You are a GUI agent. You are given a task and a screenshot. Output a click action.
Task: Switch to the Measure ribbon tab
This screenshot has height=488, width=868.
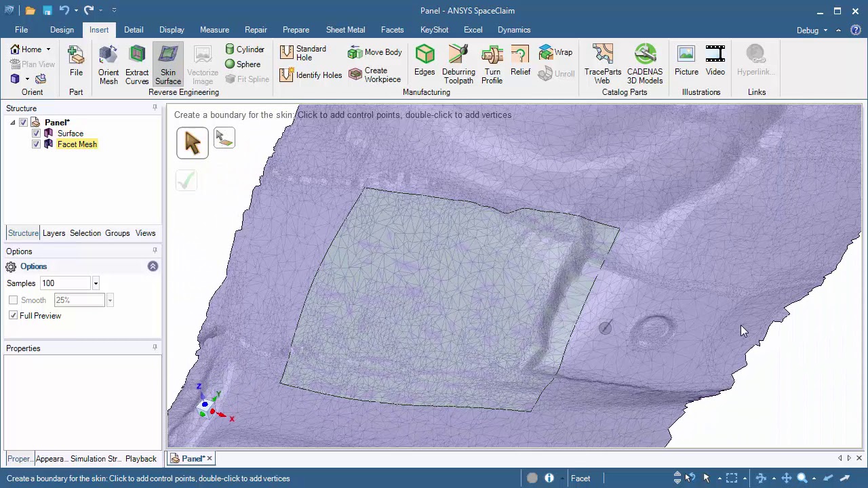(x=214, y=30)
